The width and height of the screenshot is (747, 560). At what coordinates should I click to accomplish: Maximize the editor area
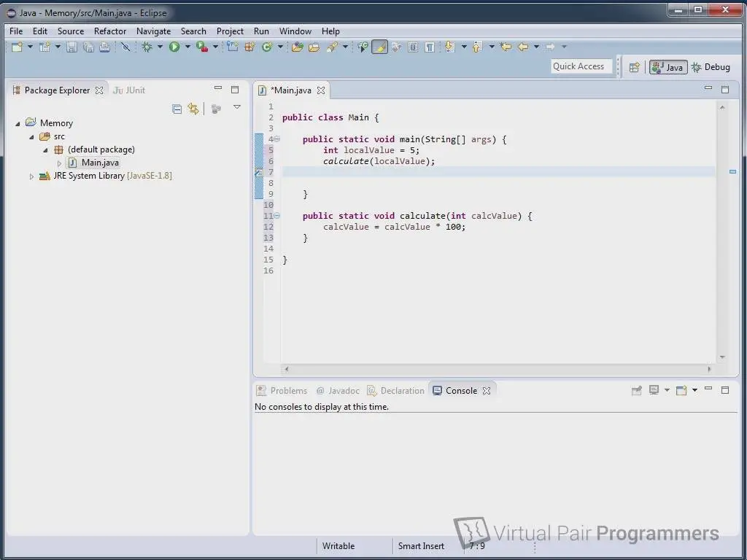tap(725, 89)
